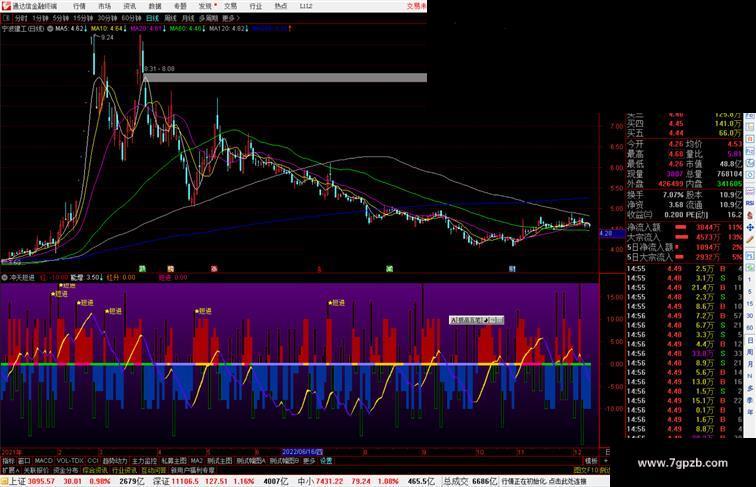
Task: Click the MA10 indicator arrow
Action: 125,29
